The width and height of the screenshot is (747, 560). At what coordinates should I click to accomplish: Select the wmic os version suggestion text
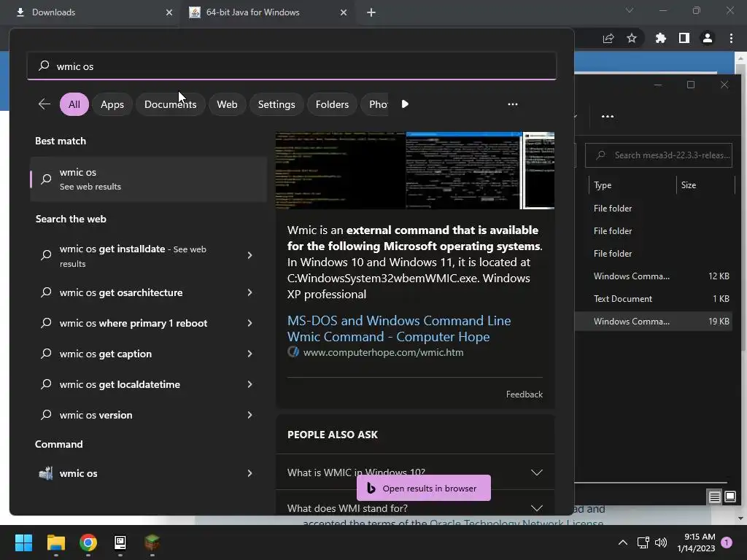(96, 415)
